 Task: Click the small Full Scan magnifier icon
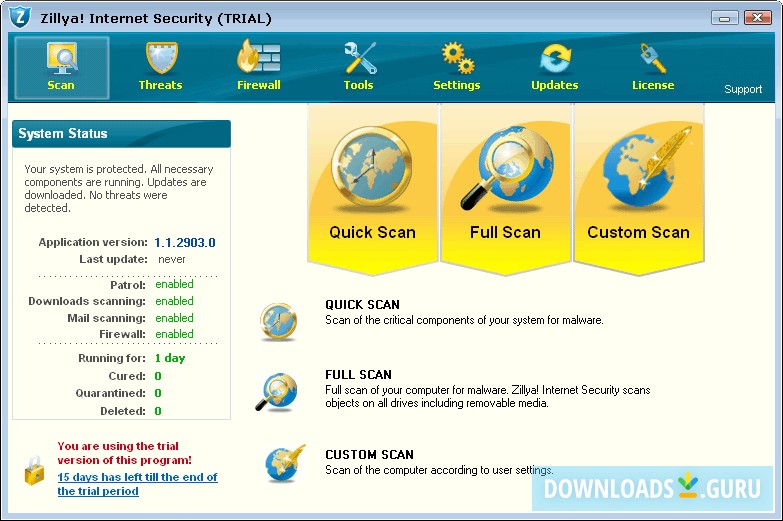click(x=276, y=392)
